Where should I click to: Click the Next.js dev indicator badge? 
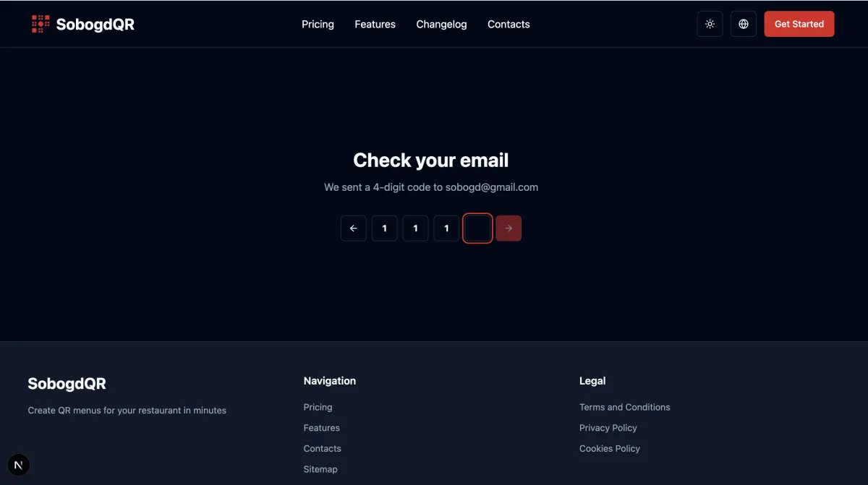[18, 465]
